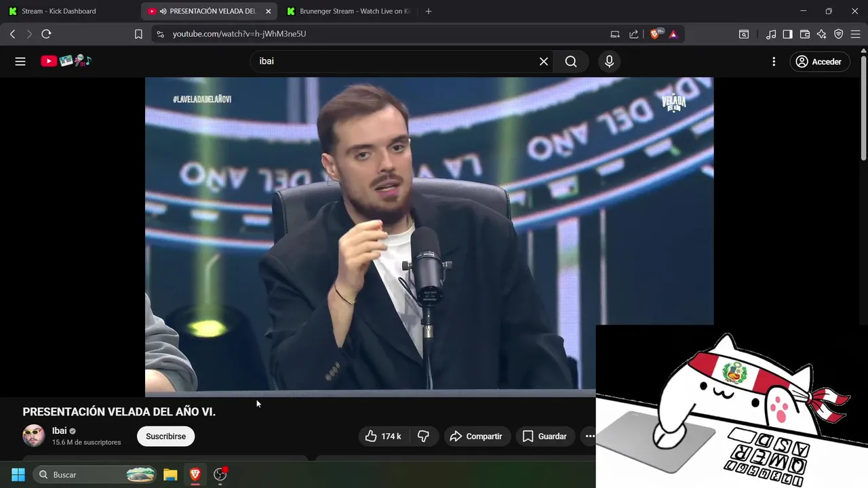Open the browser tab search icon
Image resolution: width=868 pixels, height=488 pixels.
click(x=744, y=34)
